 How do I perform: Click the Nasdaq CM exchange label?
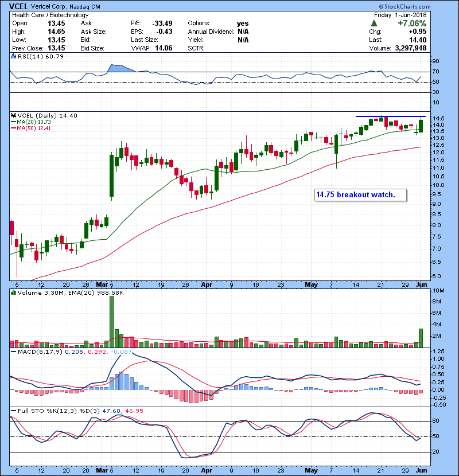pyautogui.click(x=85, y=7)
